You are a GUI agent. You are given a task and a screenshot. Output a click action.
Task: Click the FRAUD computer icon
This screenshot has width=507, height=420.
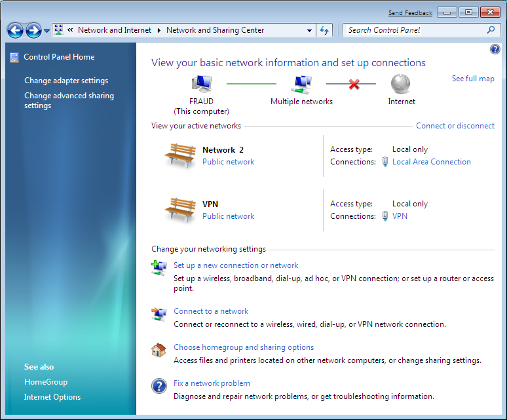click(202, 85)
